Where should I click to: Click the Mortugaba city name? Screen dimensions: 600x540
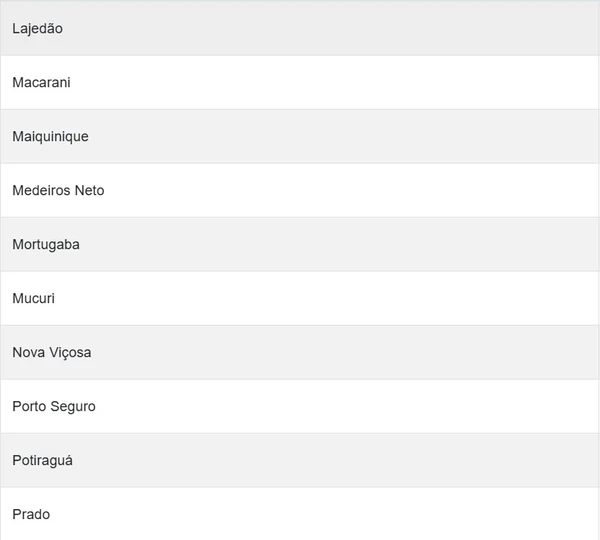(x=46, y=245)
